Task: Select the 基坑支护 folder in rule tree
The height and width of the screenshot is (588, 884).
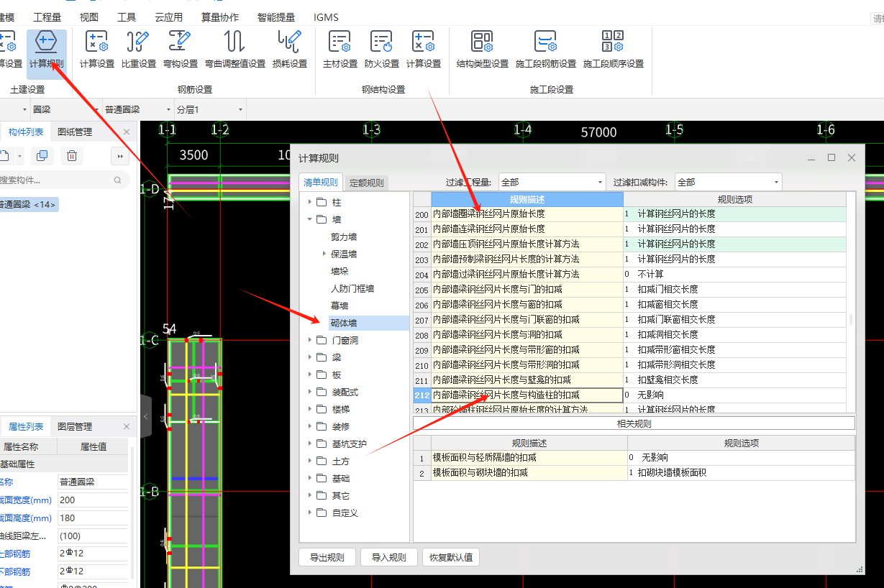Action: pos(349,444)
